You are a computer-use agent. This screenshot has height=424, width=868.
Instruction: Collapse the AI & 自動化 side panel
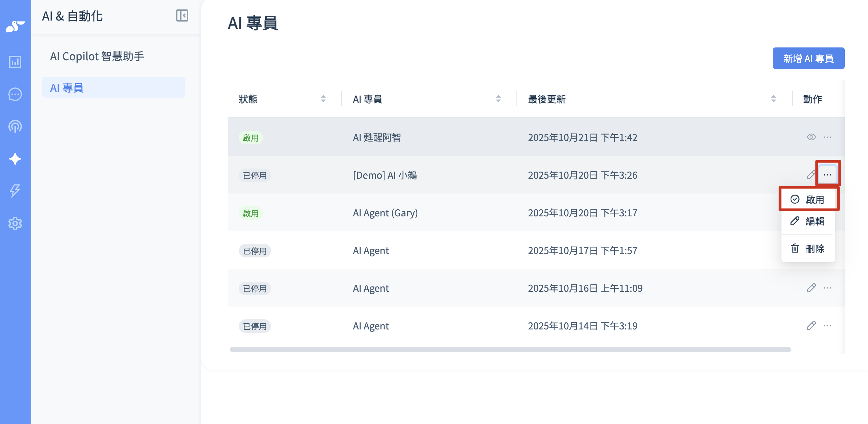pyautogui.click(x=182, y=15)
